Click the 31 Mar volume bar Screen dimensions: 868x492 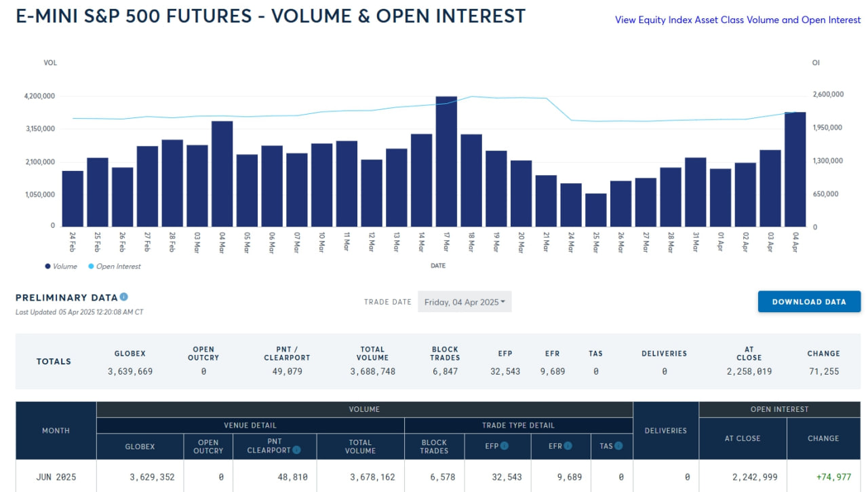[696, 192]
